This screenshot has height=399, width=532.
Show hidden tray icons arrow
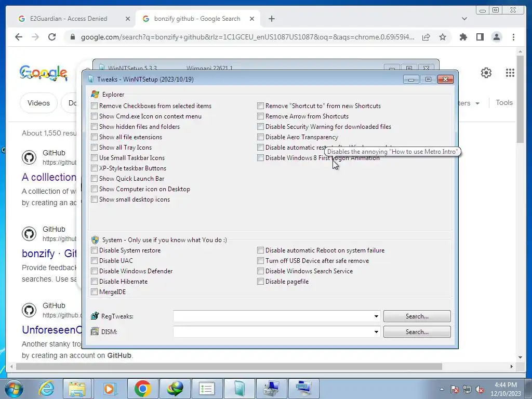442,389
